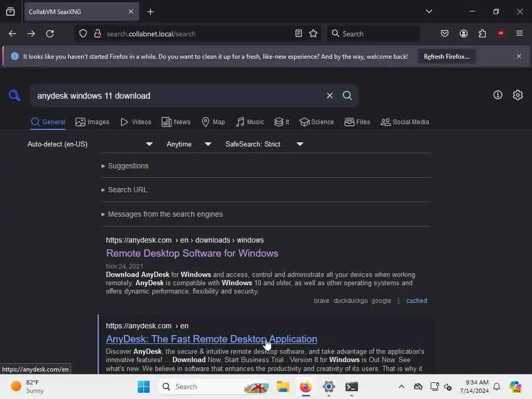Focus the SearXNG search query field

point(178,96)
